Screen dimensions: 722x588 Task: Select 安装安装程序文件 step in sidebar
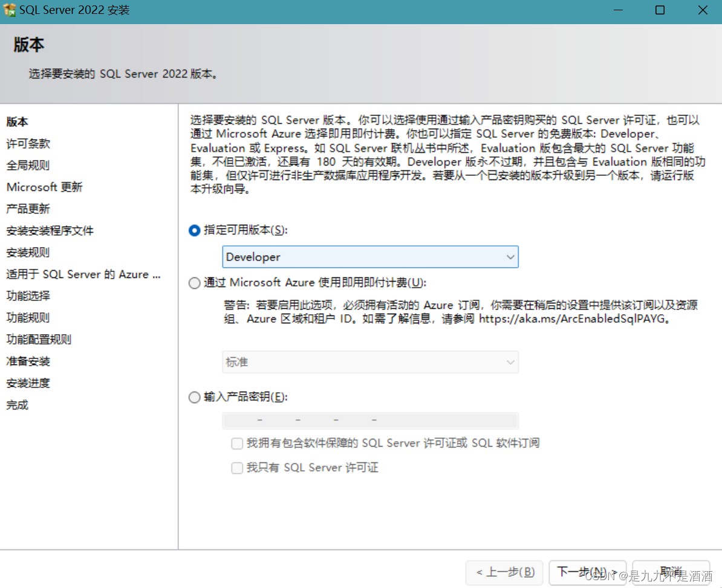[x=50, y=230]
